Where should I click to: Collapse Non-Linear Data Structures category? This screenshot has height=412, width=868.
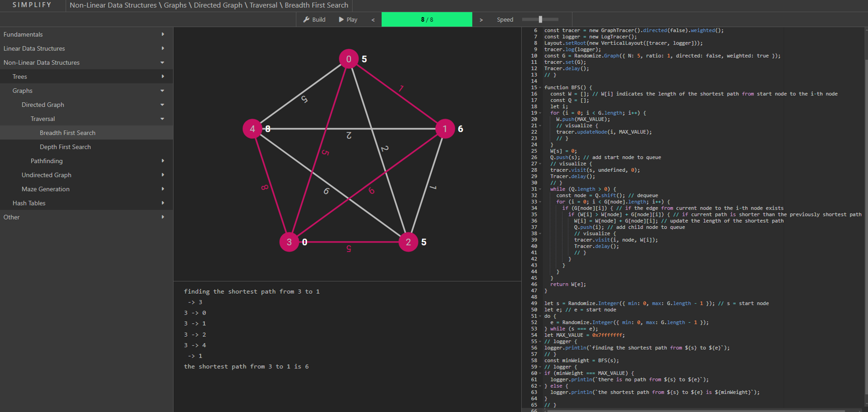pyautogui.click(x=86, y=62)
